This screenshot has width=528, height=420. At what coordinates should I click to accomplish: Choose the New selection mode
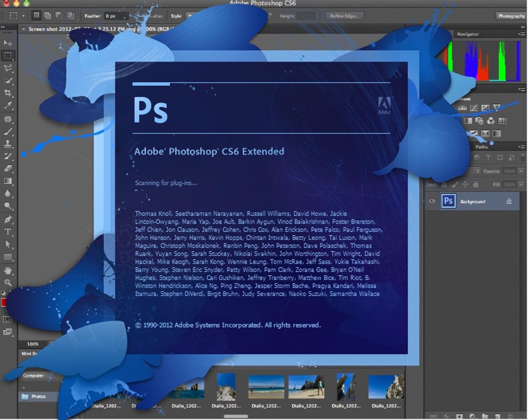click(36, 15)
